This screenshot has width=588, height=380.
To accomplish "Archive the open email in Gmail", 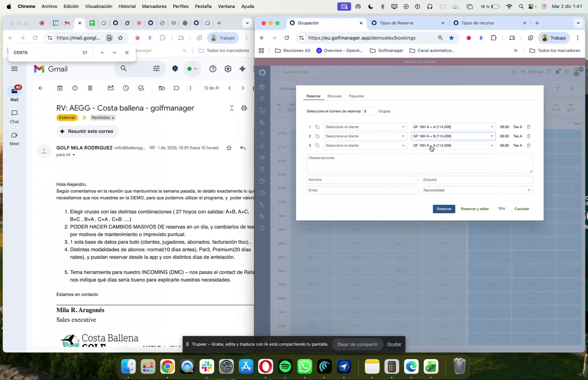I will coord(60,88).
